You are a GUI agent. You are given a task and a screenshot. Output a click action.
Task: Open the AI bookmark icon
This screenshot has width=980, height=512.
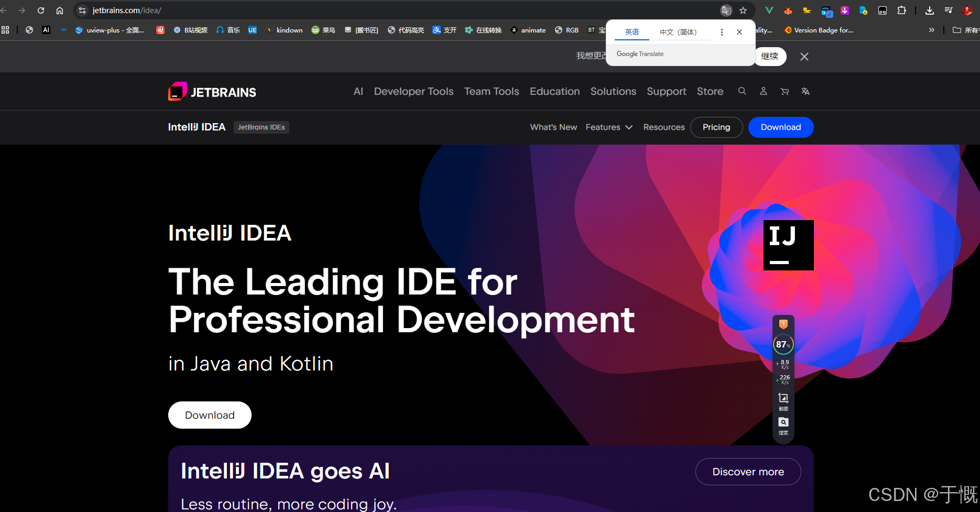[46, 30]
